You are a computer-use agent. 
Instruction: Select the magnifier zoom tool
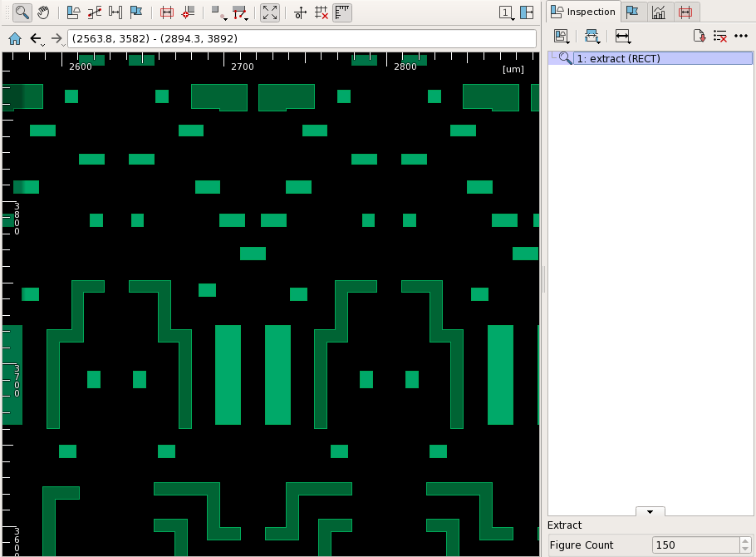(21, 12)
